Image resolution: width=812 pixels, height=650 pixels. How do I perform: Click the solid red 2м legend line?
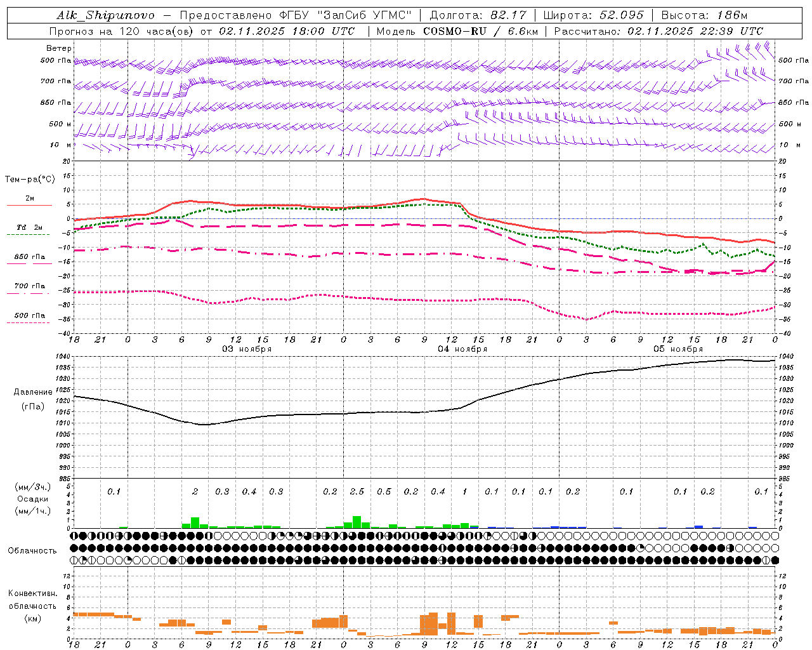tap(29, 205)
